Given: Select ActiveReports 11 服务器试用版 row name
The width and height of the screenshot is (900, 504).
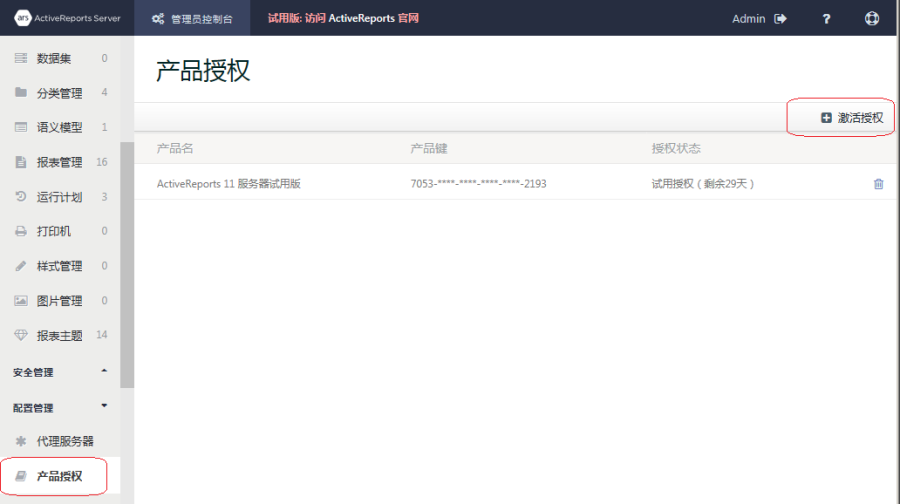Looking at the screenshot, I should click(x=228, y=184).
